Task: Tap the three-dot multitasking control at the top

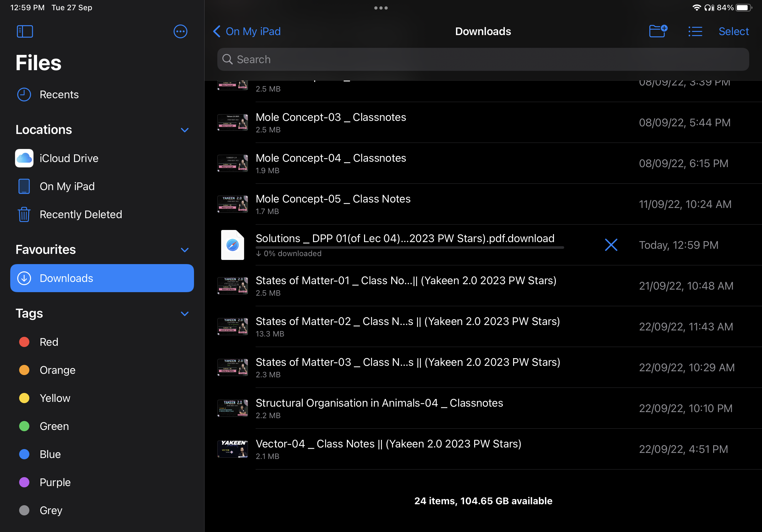Action: [x=381, y=8]
